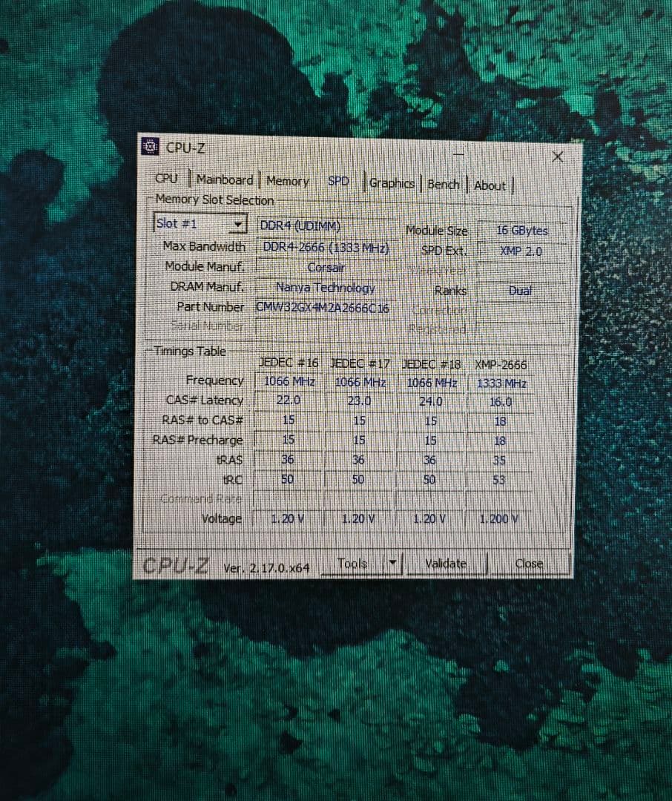Click the XMP 2.0 SPD Ext. value
This screenshot has width=672, height=801.
click(521, 251)
